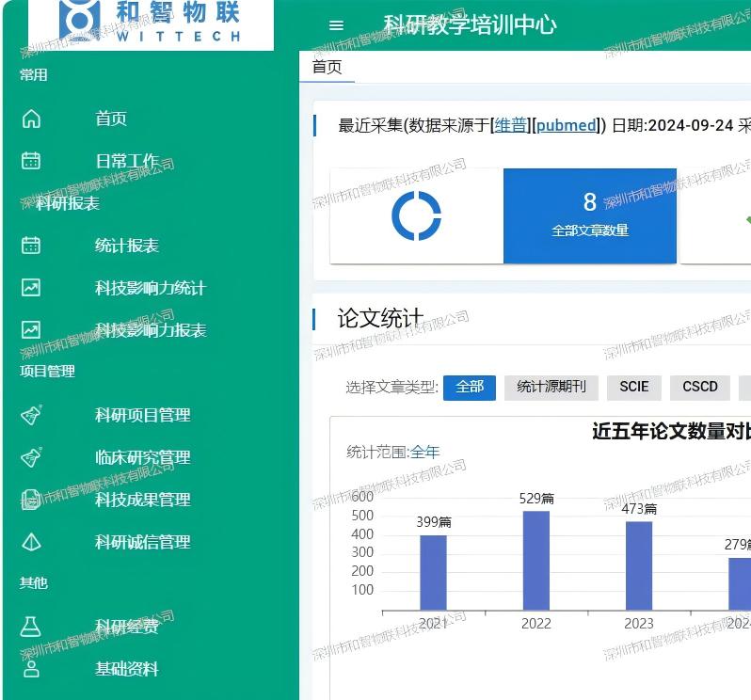Open 科技成果管理 menu item

tap(143, 500)
